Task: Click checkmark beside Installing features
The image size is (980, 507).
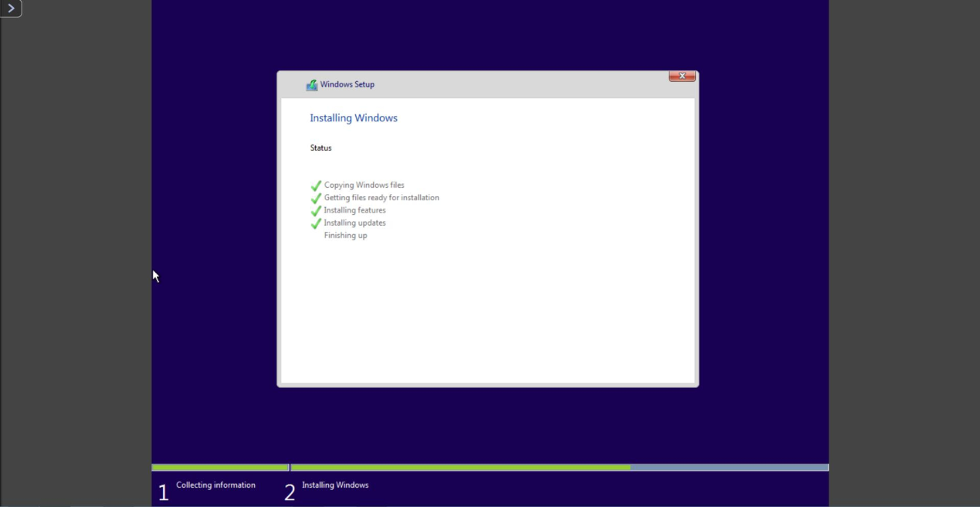Action: click(316, 211)
